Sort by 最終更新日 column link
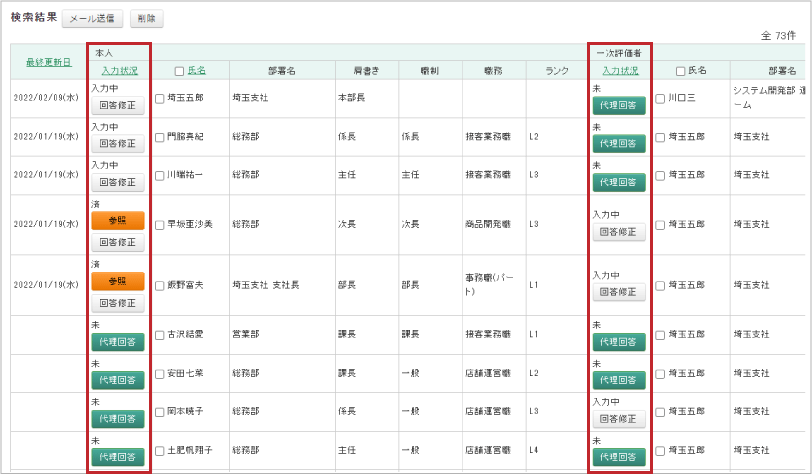Viewport: 812px width, 476px height. click(x=49, y=62)
